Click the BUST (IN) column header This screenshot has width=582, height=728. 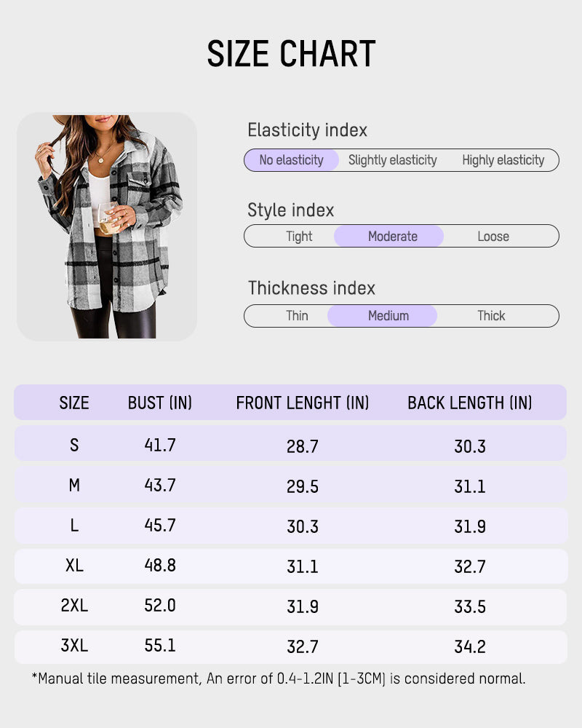coord(160,403)
